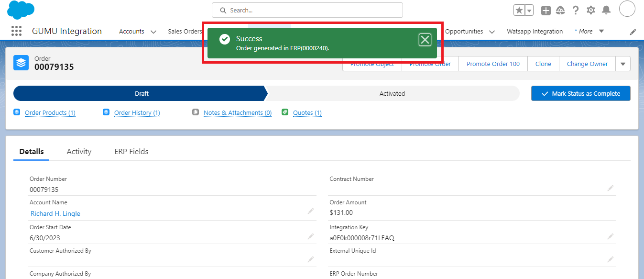Click the Mark Status as Complete button

point(580,93)
